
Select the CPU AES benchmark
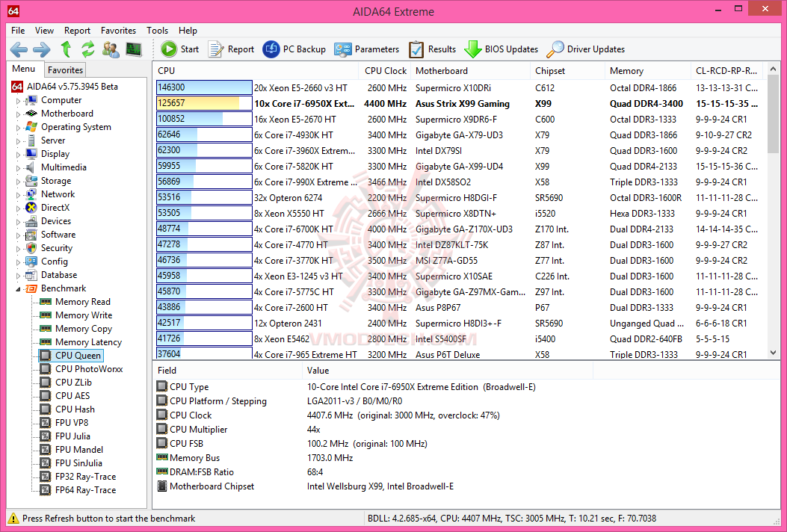(x=65, y=396)
